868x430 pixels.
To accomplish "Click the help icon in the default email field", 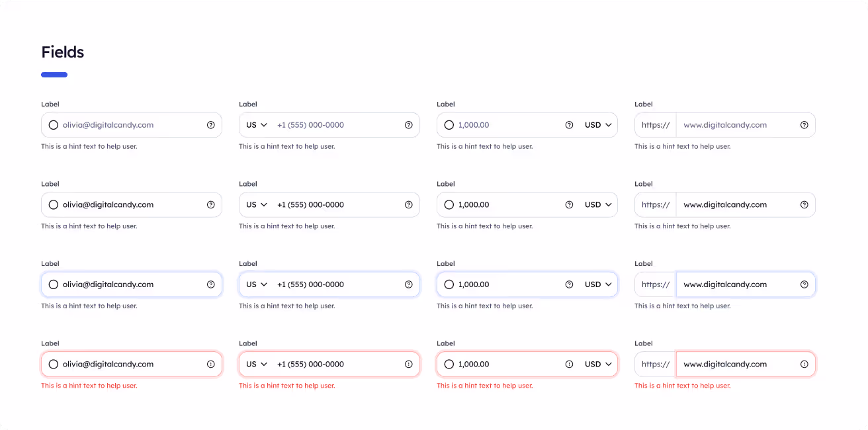I will [210, 124].
